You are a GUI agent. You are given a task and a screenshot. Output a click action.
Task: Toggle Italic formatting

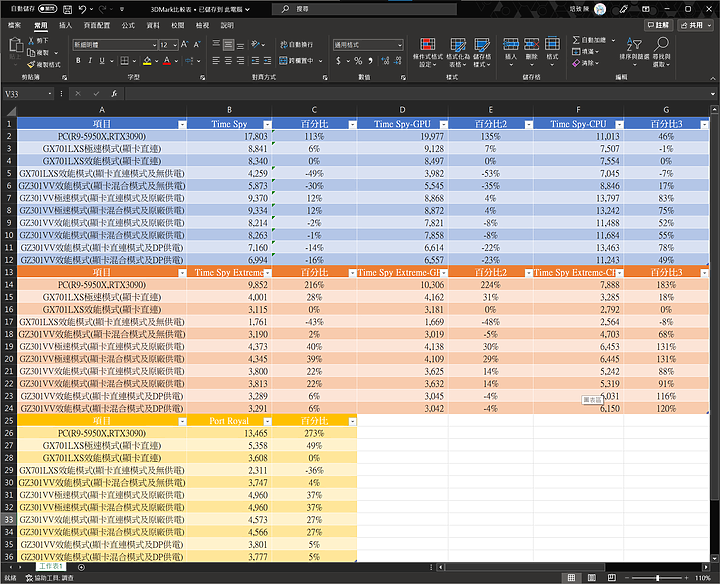pos(90,61)
